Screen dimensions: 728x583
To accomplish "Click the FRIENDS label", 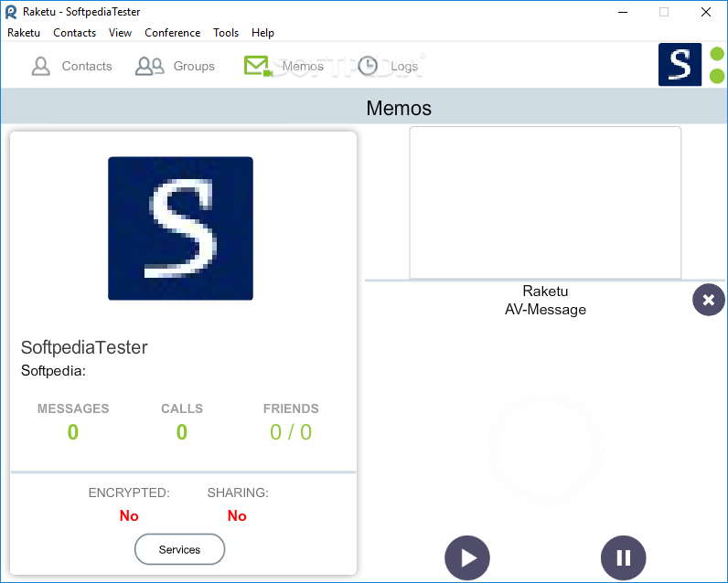I will 291,408.
